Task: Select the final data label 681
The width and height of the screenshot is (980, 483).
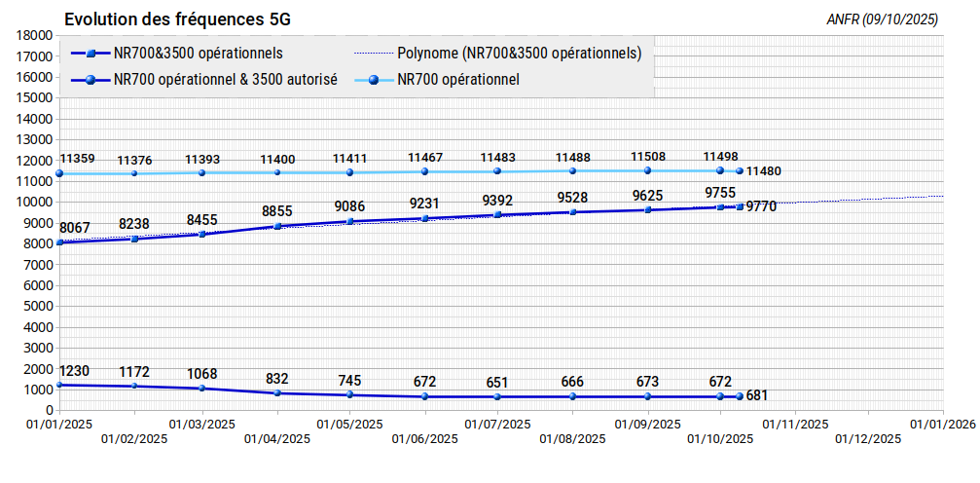Action: click(757, 395)
